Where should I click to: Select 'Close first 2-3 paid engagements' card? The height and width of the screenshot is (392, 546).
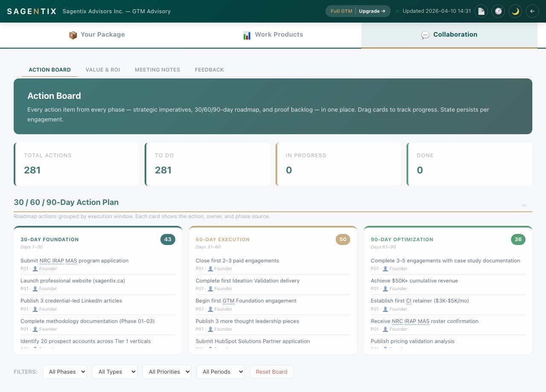pyautogui.click(x=273, y=264)
